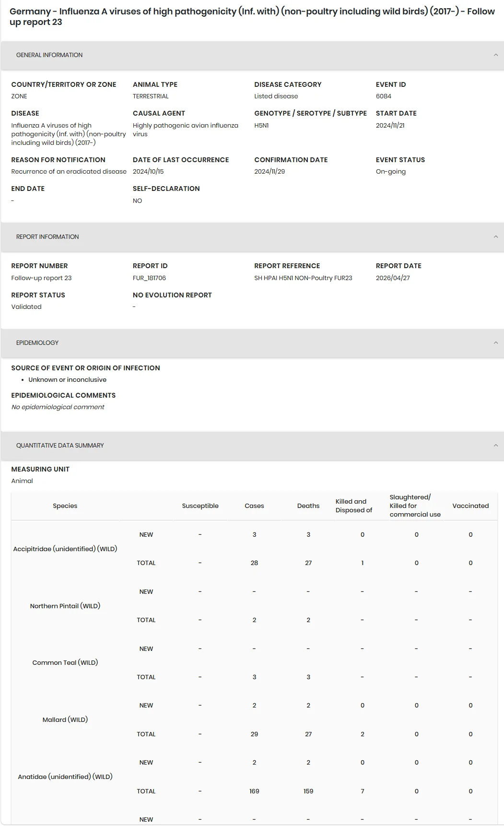Click Northern Pintail (WILD) species row
Image resolution: width=504 pixels, height=826 pixels.
(65, 606)
